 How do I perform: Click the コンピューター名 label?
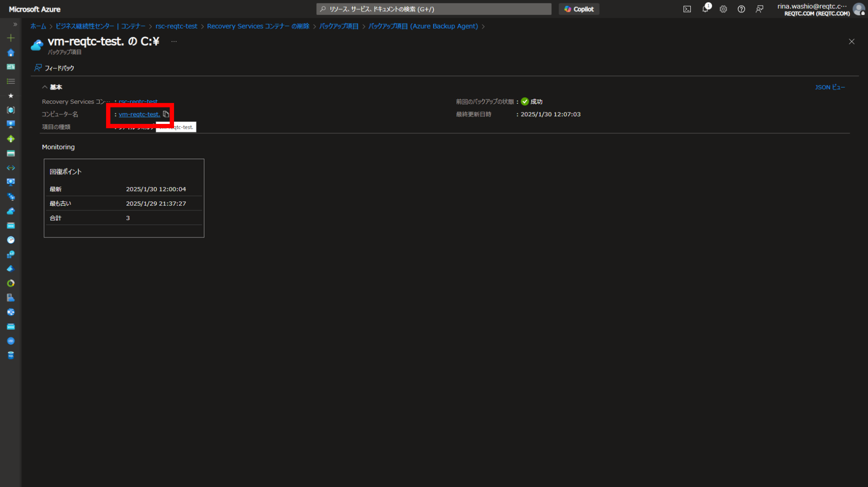pos(60,114)
